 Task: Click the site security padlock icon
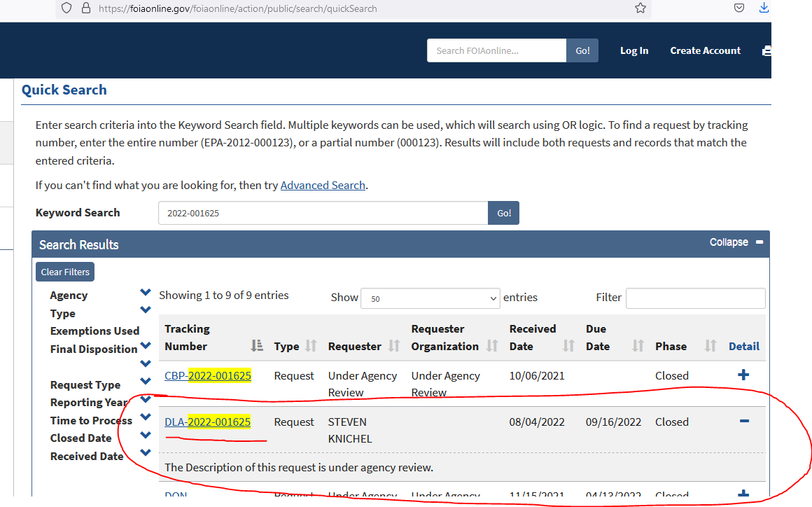pyautogui.click(x=86, y=8)
